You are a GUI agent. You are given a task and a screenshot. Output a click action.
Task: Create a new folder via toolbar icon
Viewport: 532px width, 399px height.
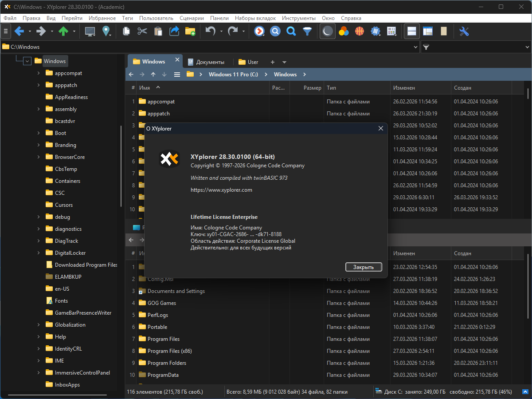[190, 31]
